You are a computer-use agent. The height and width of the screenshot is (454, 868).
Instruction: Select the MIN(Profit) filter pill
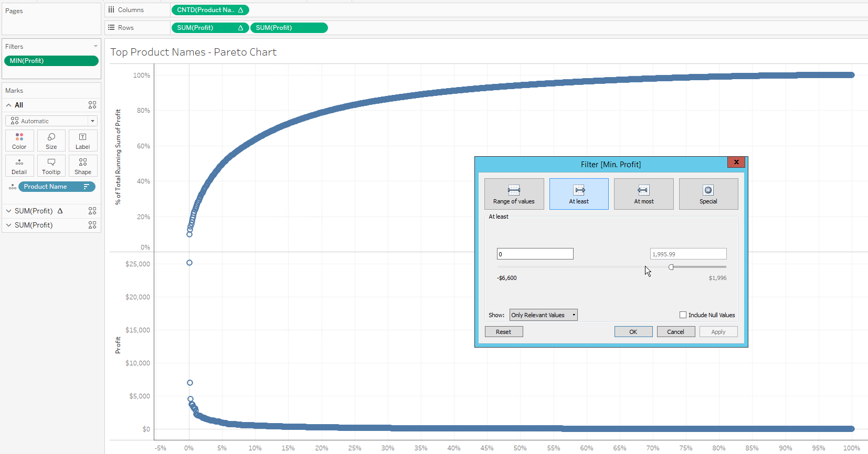[x=51, y=61]
